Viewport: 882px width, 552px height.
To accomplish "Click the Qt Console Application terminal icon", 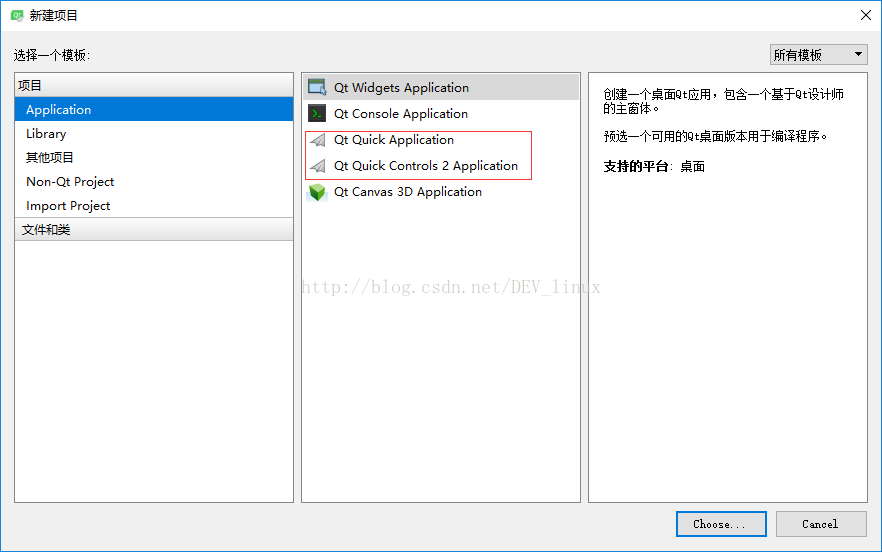I will click(x=317, y=114).
